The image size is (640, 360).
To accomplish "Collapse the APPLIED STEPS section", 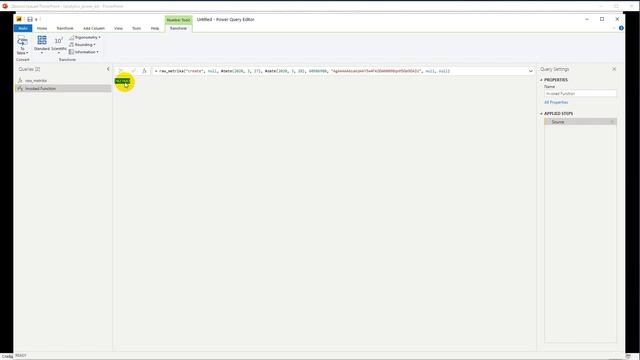I will coord(542,113).
